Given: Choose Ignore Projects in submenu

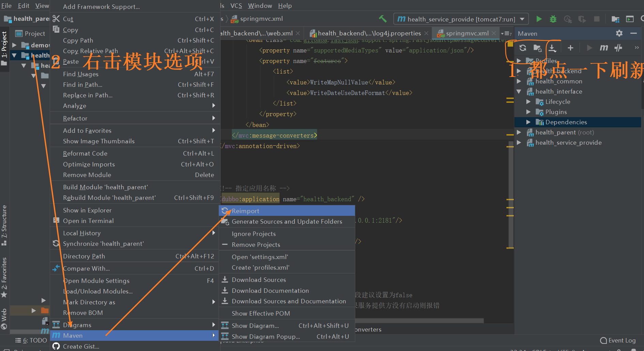Looking at the screenshot, I should click(x=287, y=234).
